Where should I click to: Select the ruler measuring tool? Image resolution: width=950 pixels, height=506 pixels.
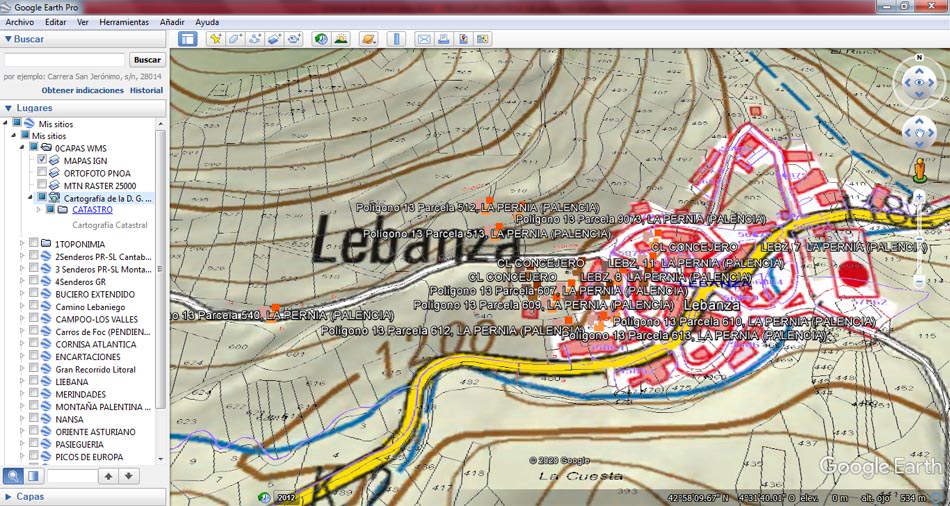(x=397, y=39)
